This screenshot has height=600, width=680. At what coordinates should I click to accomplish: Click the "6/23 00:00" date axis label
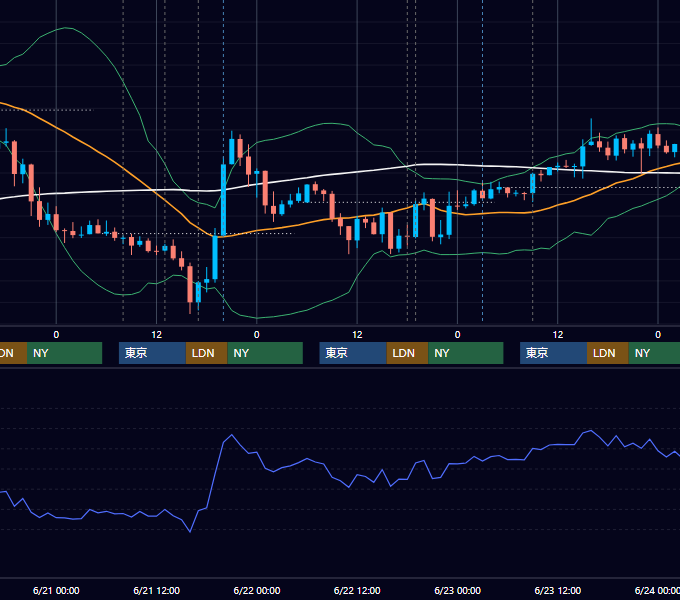tap(458, 590)
